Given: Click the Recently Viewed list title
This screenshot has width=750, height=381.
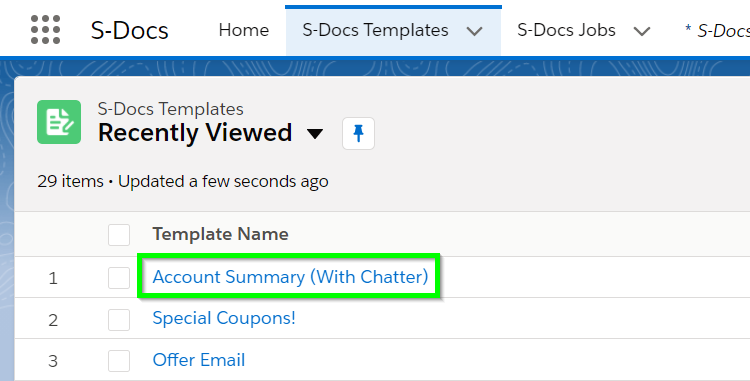Looking at the screenshot, I should pos(195,132).
